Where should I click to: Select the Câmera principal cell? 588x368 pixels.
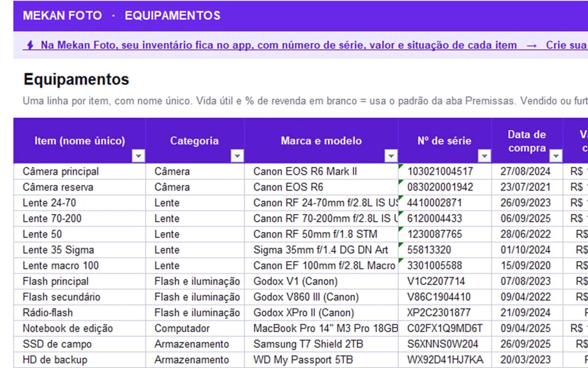click(79, 171)
